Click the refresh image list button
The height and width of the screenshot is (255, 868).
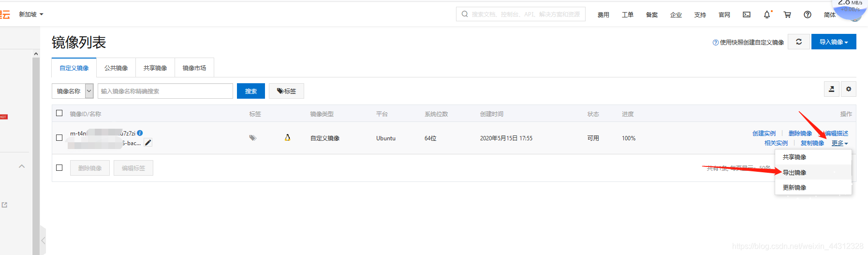[x=799, y=42]
